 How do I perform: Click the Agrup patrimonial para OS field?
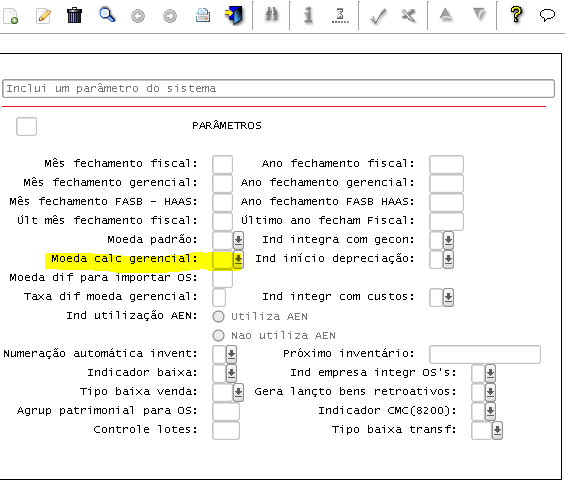coord(226,411)
